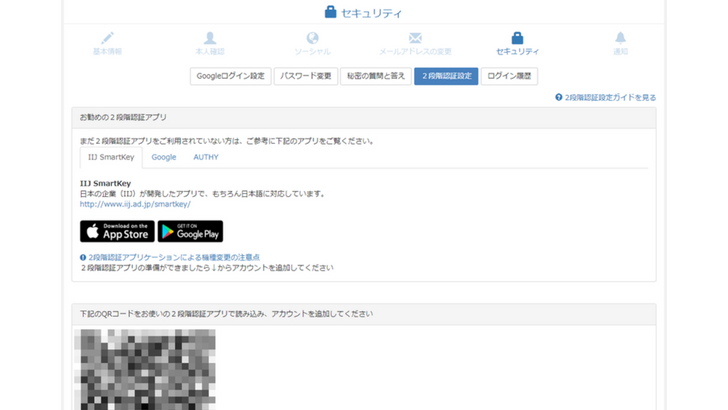Open ログイン履歴 tab

509,76
